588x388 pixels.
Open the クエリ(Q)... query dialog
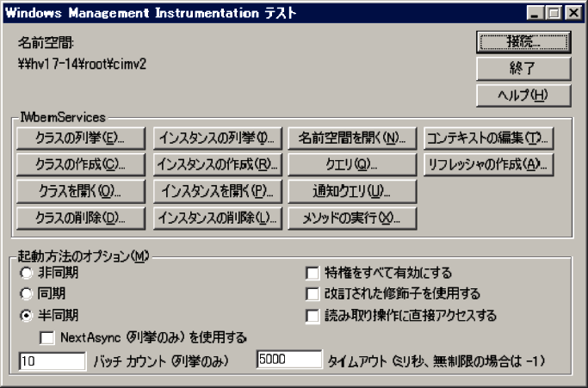coord(352,164)
